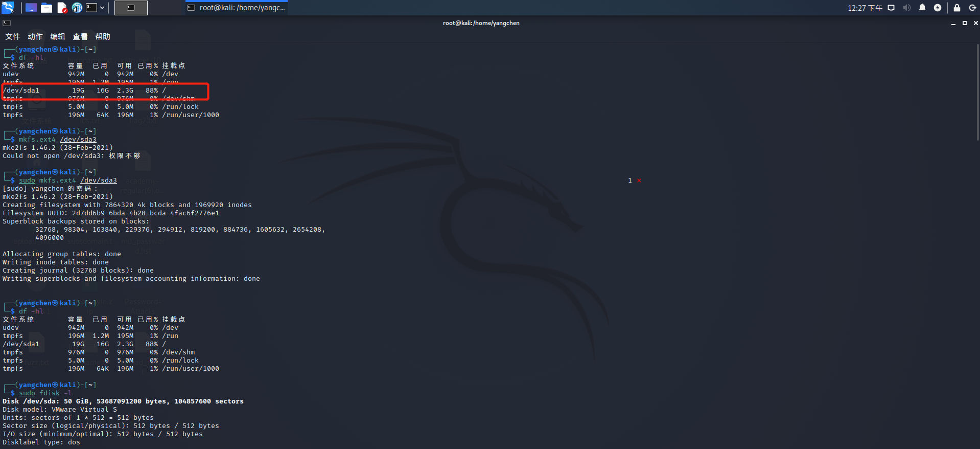Maximize the terminal window
The image size is (980, 449).
(965, 23)
